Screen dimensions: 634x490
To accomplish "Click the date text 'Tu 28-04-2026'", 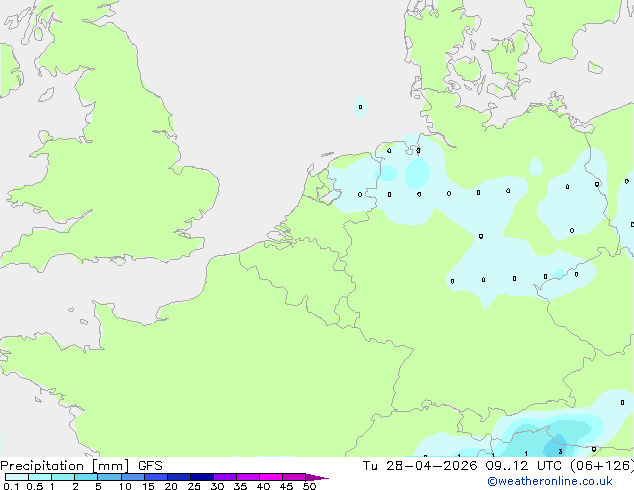I will [420, 466].
